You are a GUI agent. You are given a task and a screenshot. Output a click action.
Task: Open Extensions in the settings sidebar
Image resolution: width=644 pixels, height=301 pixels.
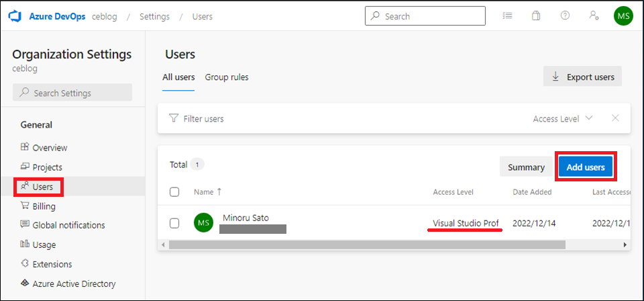[x=52, y=264]
